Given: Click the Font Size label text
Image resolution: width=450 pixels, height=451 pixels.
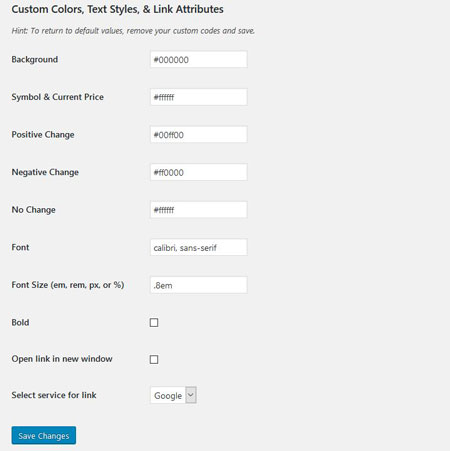Looking at the screenshot, I should tap(68, 285).
